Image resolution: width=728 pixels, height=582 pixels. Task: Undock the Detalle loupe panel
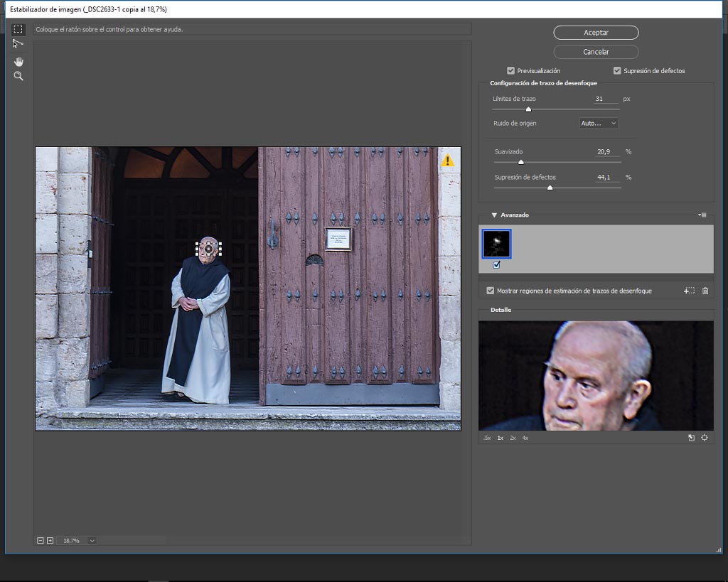(691, 438)
